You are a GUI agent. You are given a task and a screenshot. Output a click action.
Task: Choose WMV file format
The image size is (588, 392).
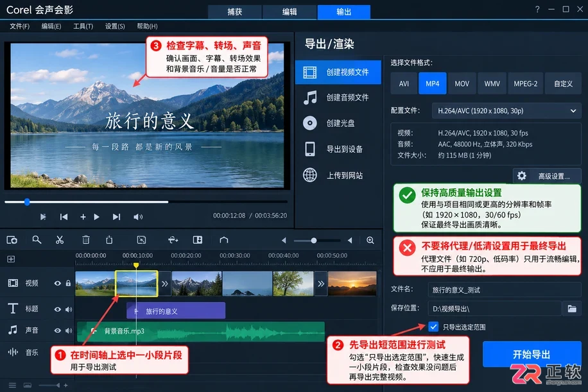coord(492,83)
